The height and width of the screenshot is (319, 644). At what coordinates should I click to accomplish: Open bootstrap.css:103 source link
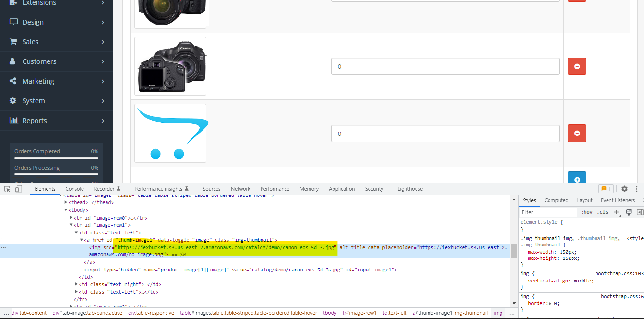coord(619,274)
